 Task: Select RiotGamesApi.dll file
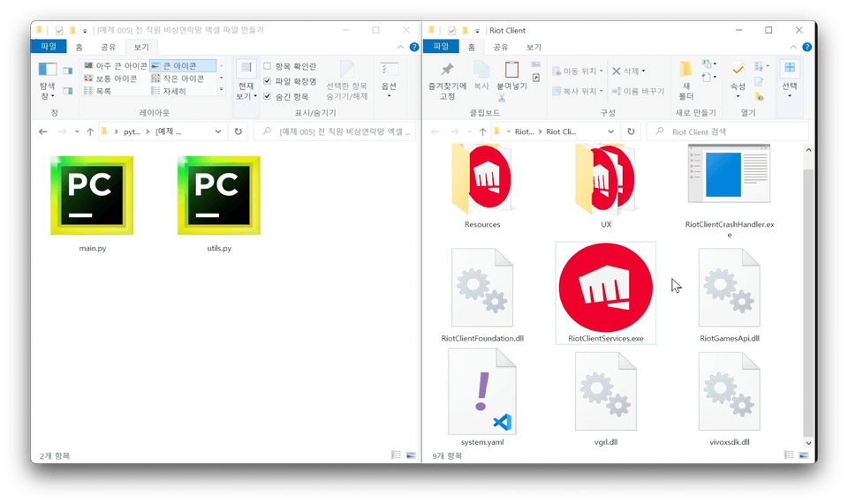click(x=729, y=288)
